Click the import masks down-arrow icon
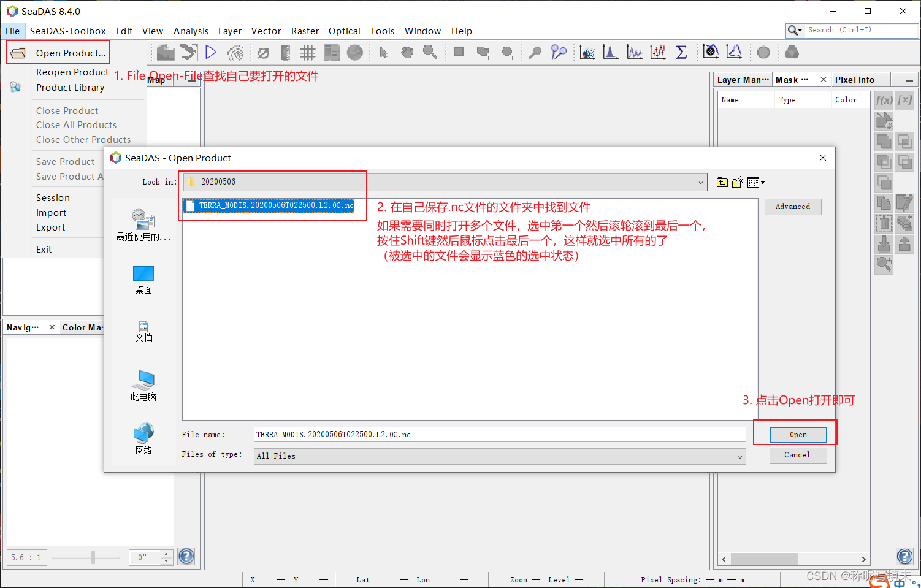921x588 pixels. click(884, 244)
